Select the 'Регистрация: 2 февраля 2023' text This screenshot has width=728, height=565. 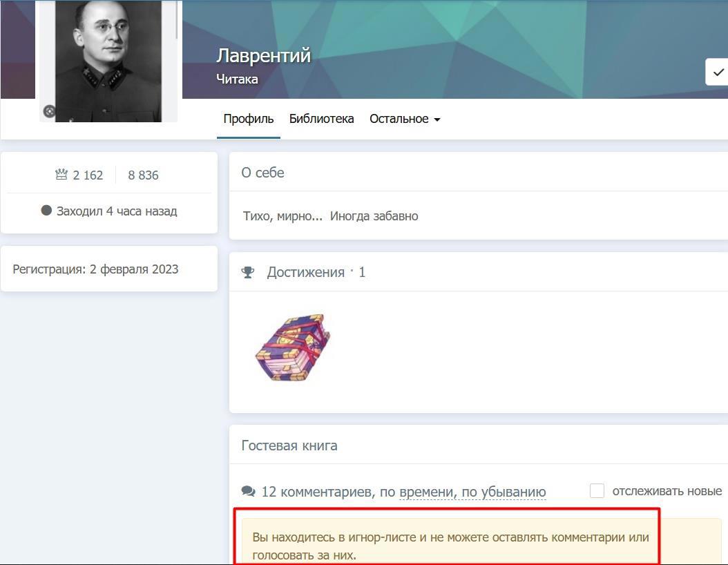[95, 269]
